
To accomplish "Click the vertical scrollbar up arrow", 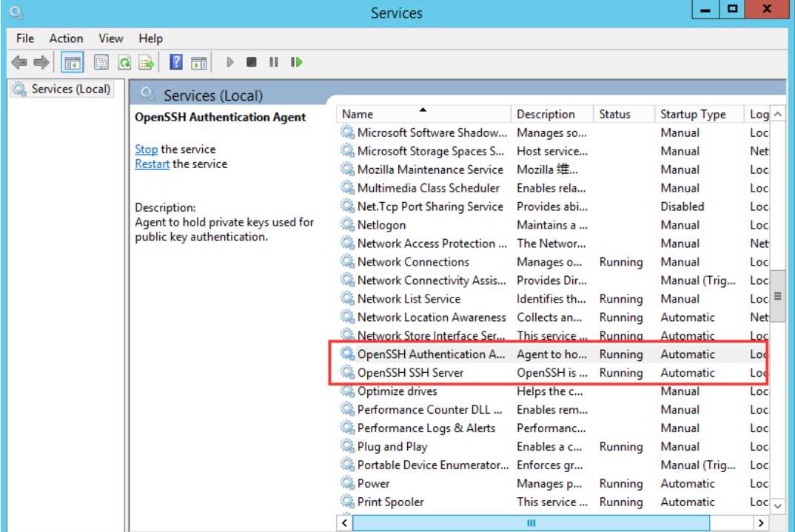I will tap(778, 115).
